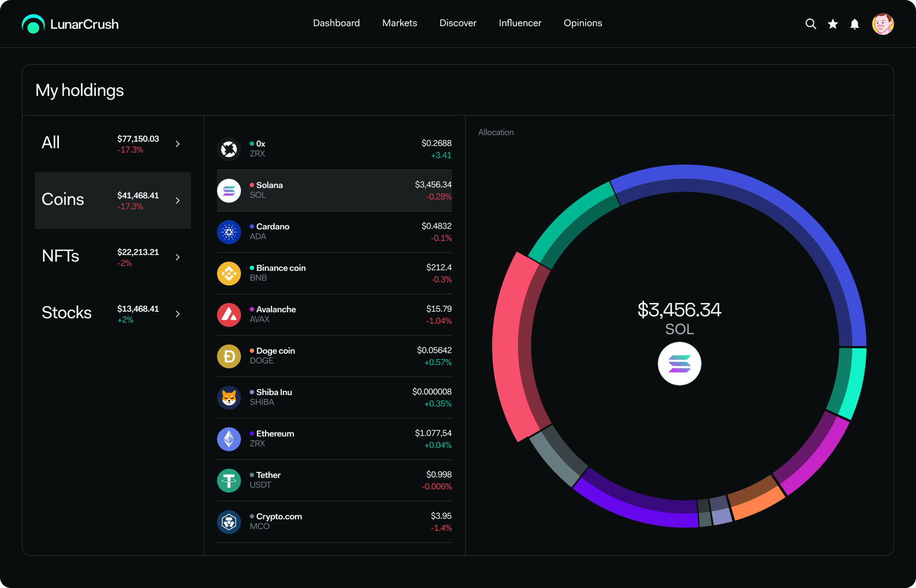
Task: Click the Shiba Inu coin icon
Action: click(x=229, y=398)
